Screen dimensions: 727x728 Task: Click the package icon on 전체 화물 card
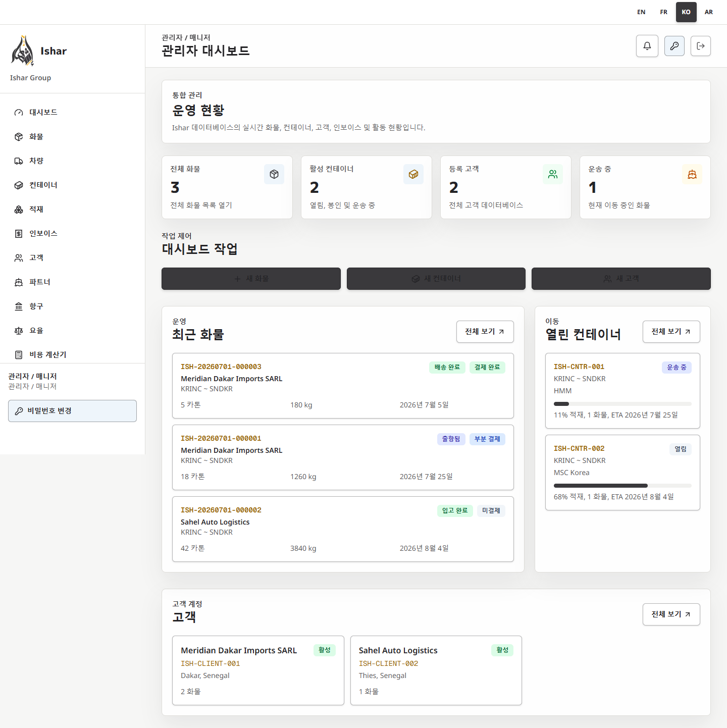tap(274, 174)
